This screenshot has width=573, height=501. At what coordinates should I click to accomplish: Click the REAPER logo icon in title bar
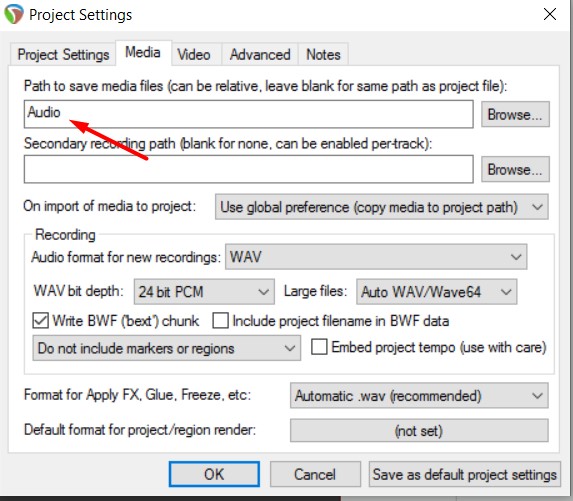tap(14, 14)
